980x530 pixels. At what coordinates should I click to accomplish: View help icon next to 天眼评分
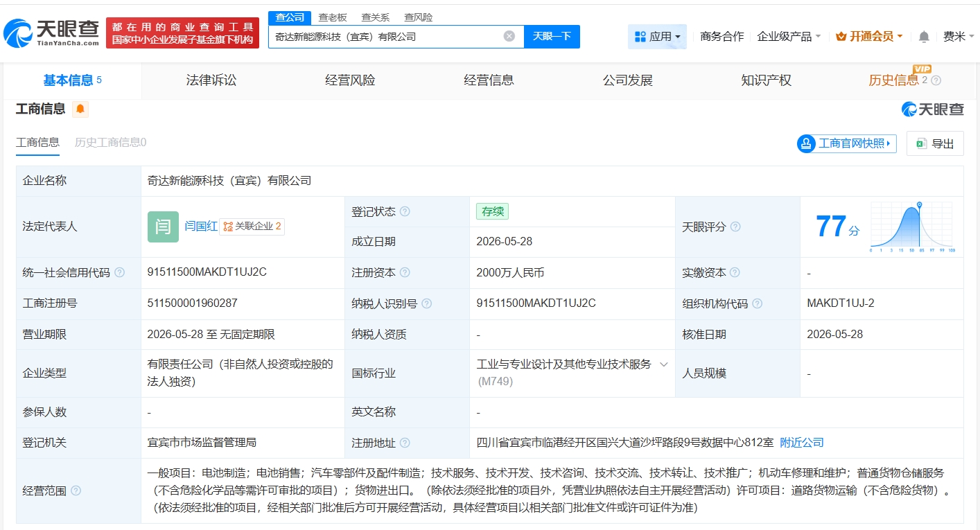click(735, 227)
